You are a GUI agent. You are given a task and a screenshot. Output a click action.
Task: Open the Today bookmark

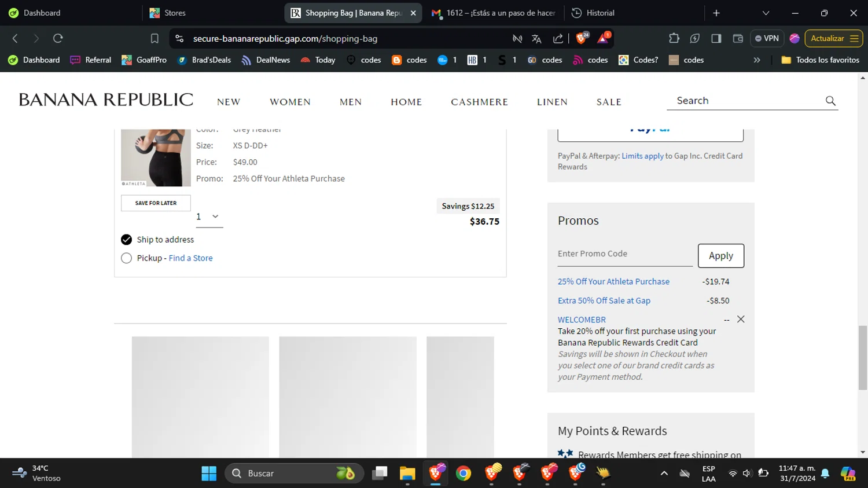click(x=318, y=60)
